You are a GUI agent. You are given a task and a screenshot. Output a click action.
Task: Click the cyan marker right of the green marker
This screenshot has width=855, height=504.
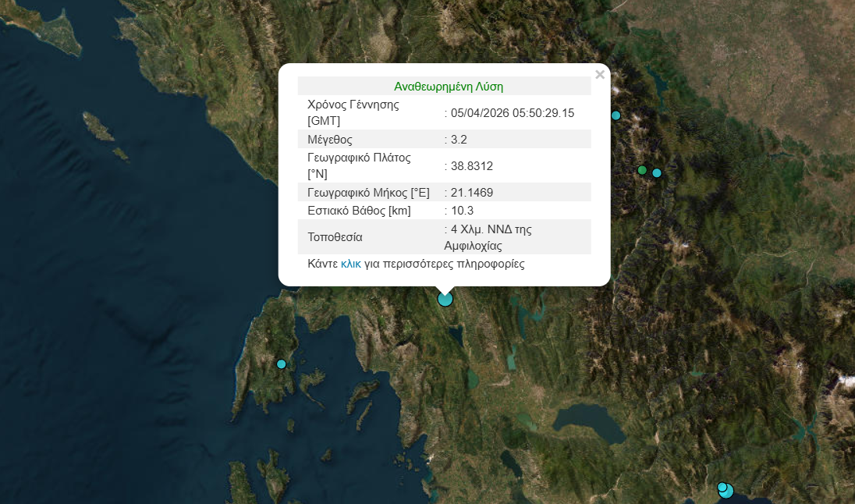(x=657, y=172)
